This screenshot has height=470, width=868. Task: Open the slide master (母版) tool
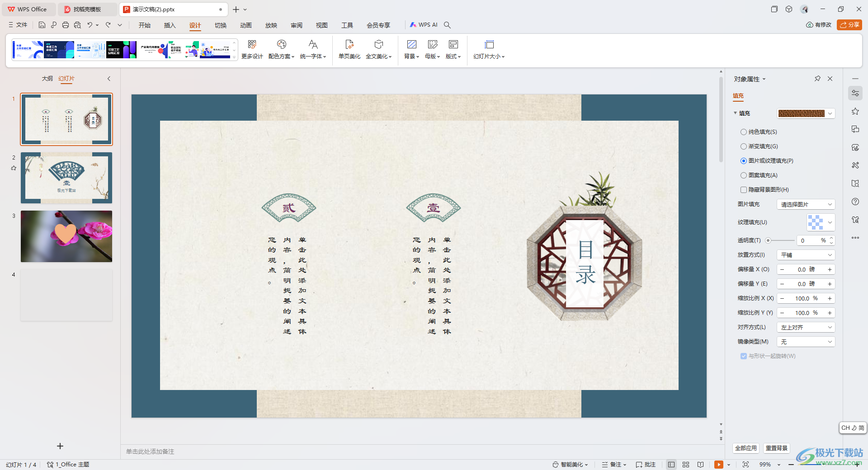point(432,49)
